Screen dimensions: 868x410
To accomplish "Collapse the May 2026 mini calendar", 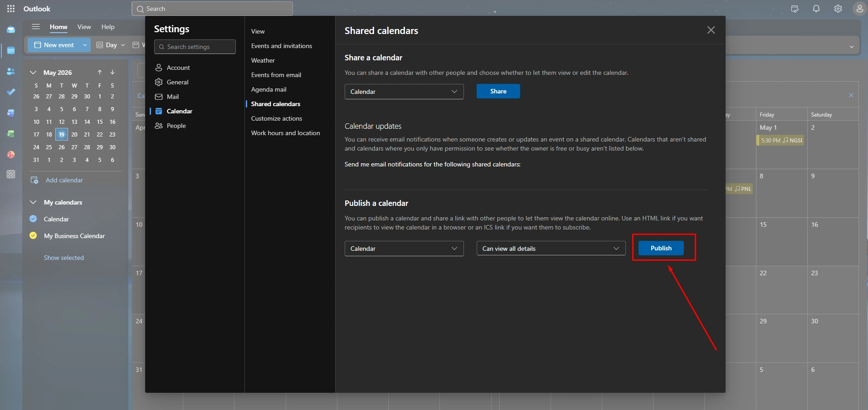I will point(33,73).
